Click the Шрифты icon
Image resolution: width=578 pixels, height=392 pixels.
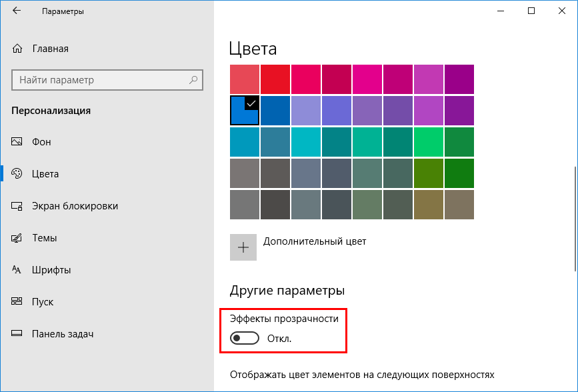(17, 270)
